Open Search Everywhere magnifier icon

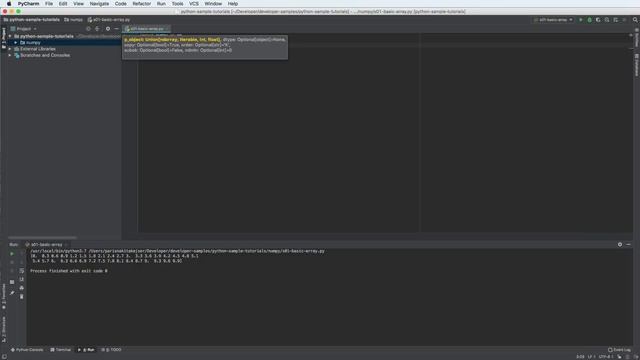[635, 20]
